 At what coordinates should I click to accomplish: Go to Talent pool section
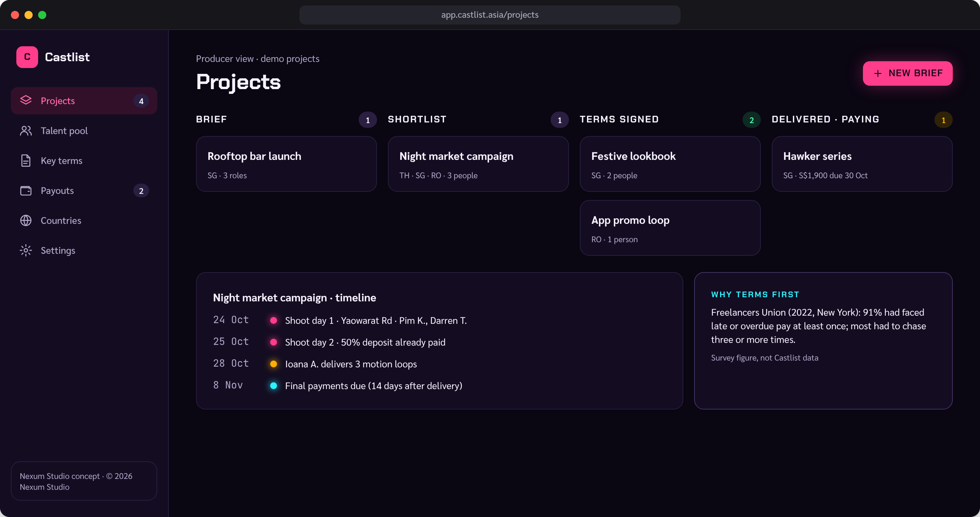click(84, 130)
